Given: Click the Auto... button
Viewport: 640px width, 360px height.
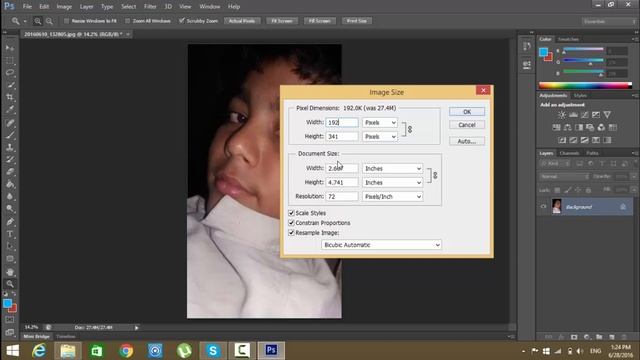Looking at the screenshot, I should [467, 141].
